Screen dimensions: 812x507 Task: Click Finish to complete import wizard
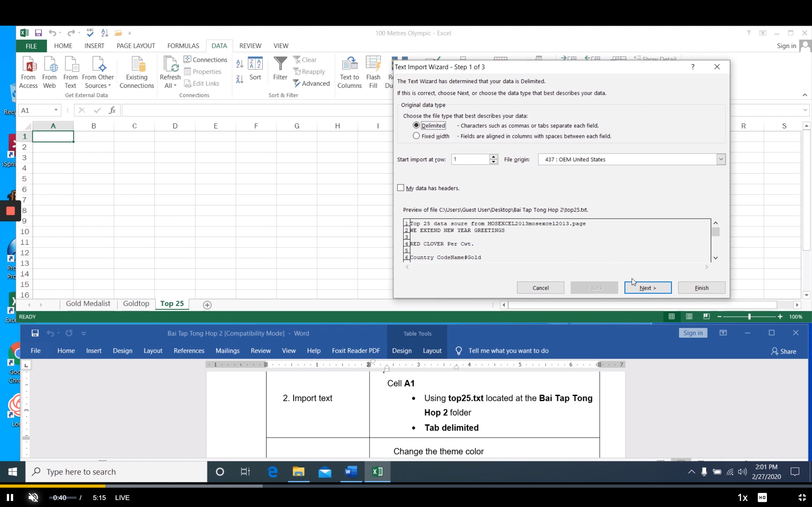pyautogui.click(x=701, y=287)
